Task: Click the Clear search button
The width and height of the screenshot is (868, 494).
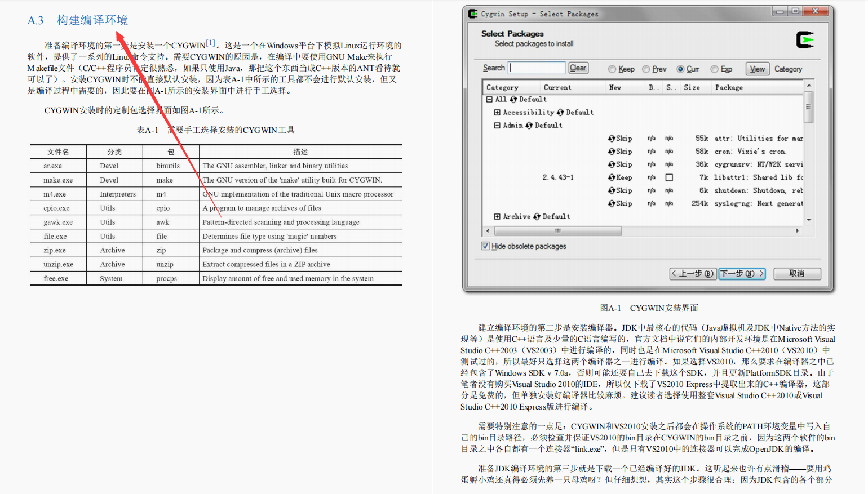Action: (x=578, y=68)
